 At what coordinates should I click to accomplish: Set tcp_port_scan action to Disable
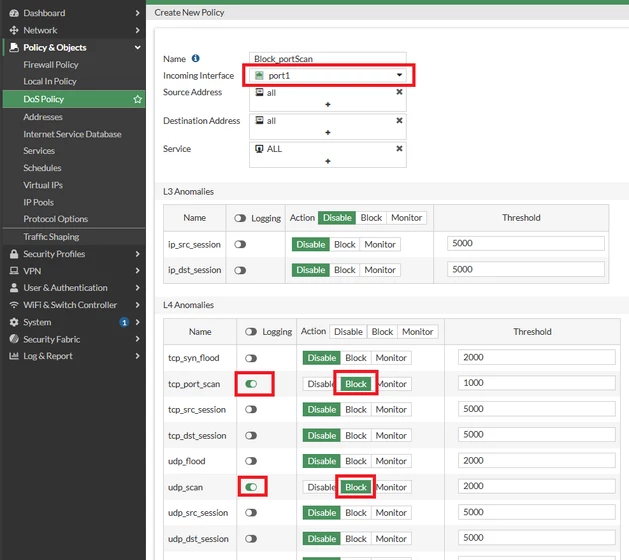point(319,384)
